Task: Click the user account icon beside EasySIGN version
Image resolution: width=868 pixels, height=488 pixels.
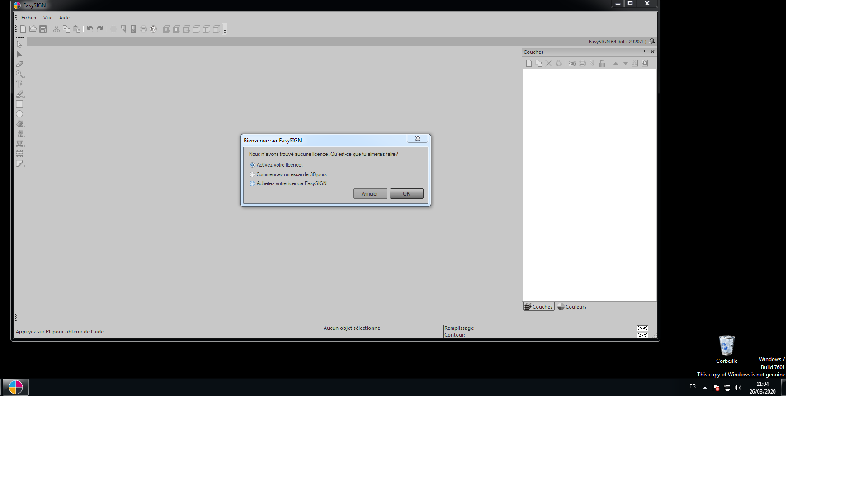Action: [x=652, y=41]
